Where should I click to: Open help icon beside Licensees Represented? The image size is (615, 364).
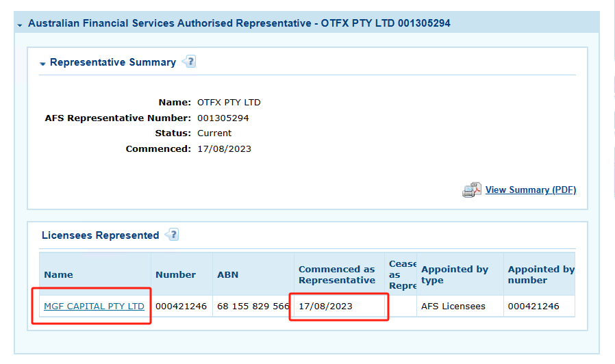(171, 235)
